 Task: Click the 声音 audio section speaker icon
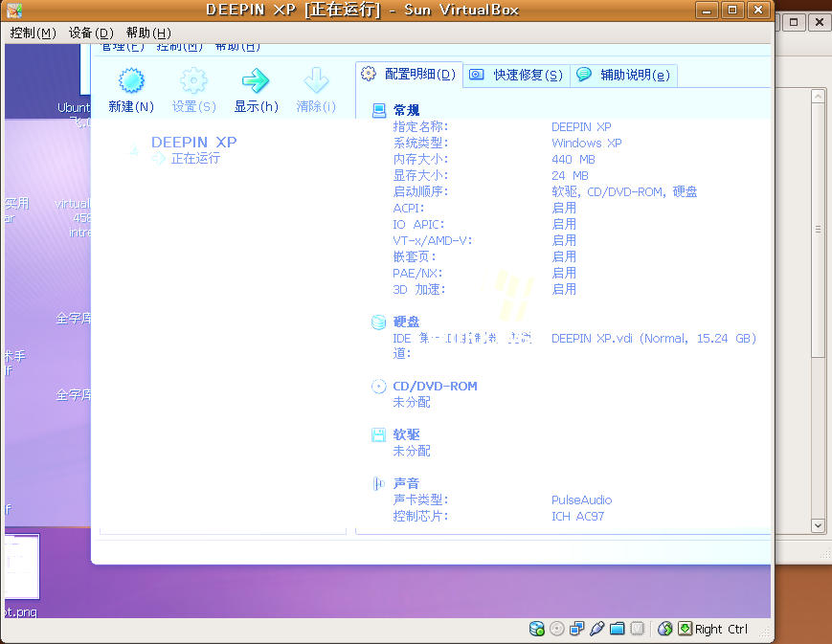379,484
